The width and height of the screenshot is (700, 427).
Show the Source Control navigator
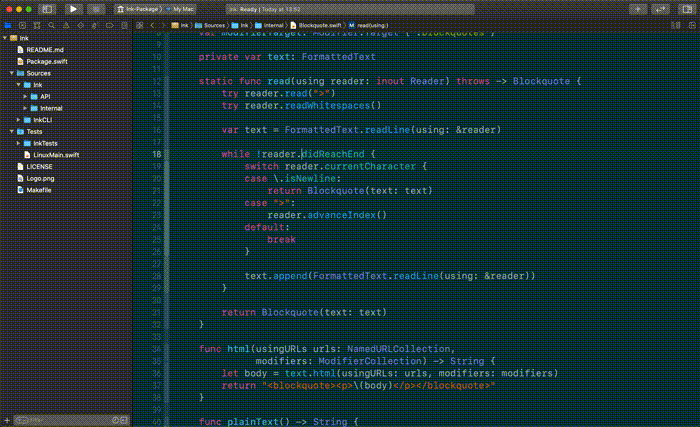click(x=22, y=25)
